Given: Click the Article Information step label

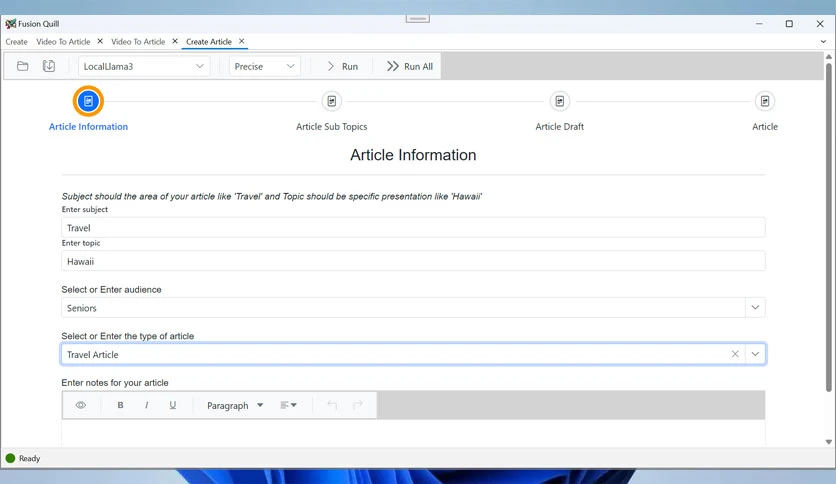Looking at the screenshot, I should [89, 126].
